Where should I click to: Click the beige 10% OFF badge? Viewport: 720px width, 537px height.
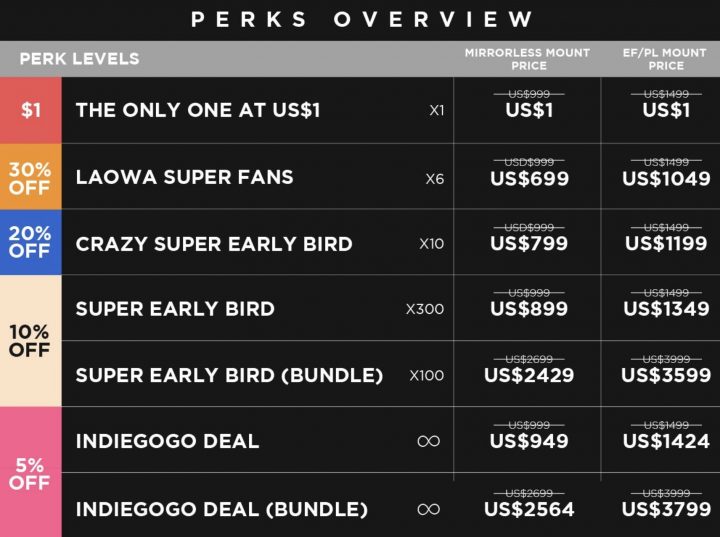point(30,341)
